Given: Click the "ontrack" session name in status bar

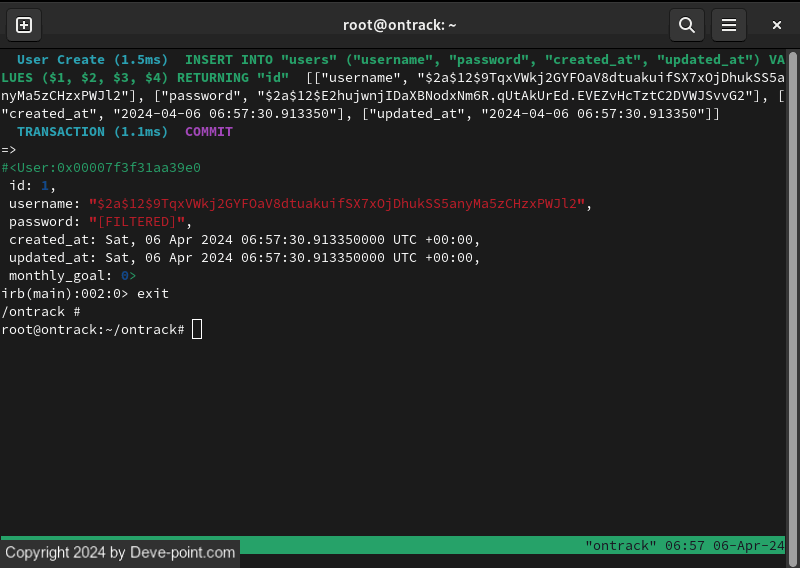Looking at the screenshot, I should 620,545.
